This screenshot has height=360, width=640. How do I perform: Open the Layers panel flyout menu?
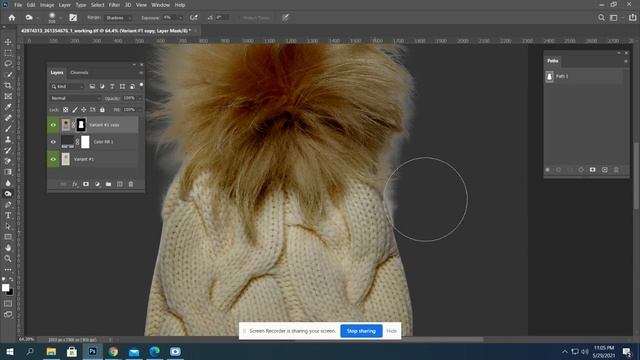click(141, 73)
